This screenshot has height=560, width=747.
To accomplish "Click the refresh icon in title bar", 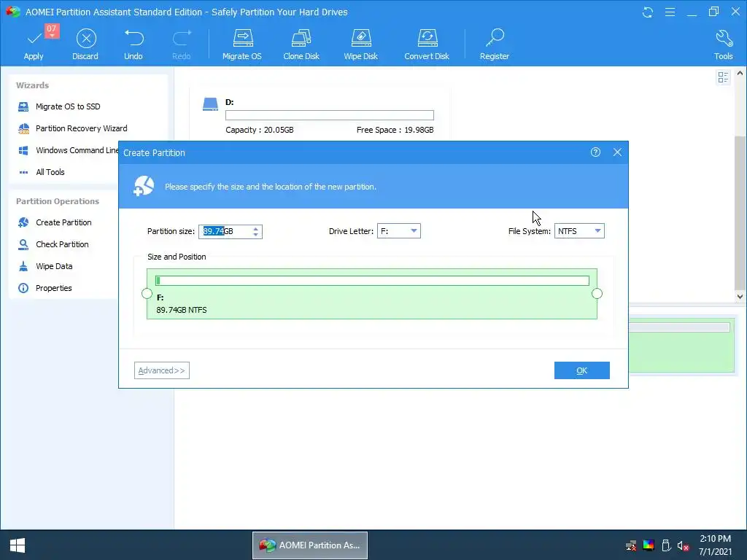I will point(648,12).
